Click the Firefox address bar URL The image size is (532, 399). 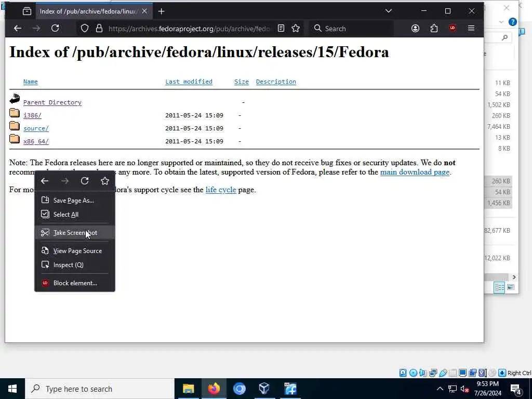point(189,29)
